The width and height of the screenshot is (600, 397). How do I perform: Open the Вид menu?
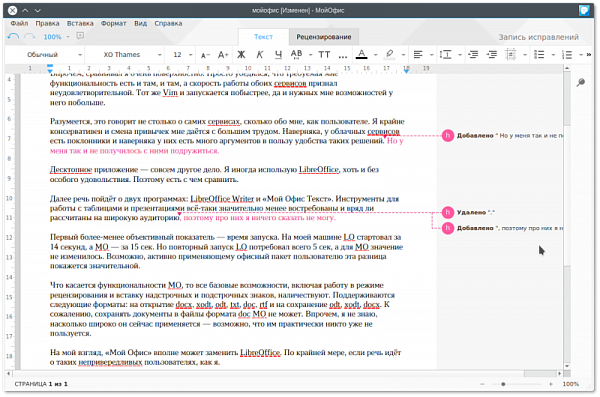point(140,23)
